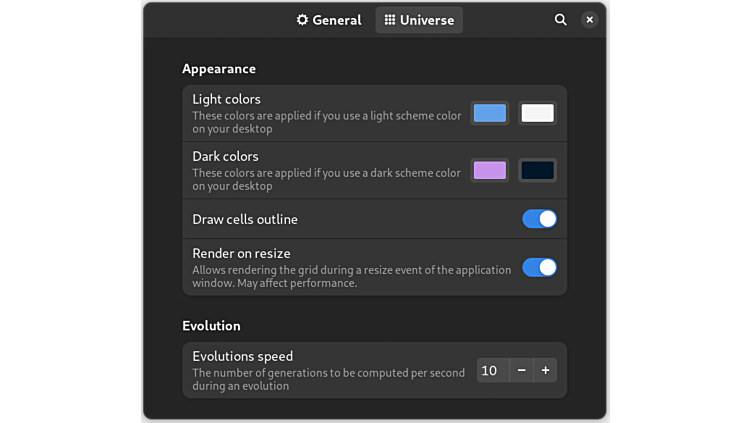Click the Light colors row title

226,99
